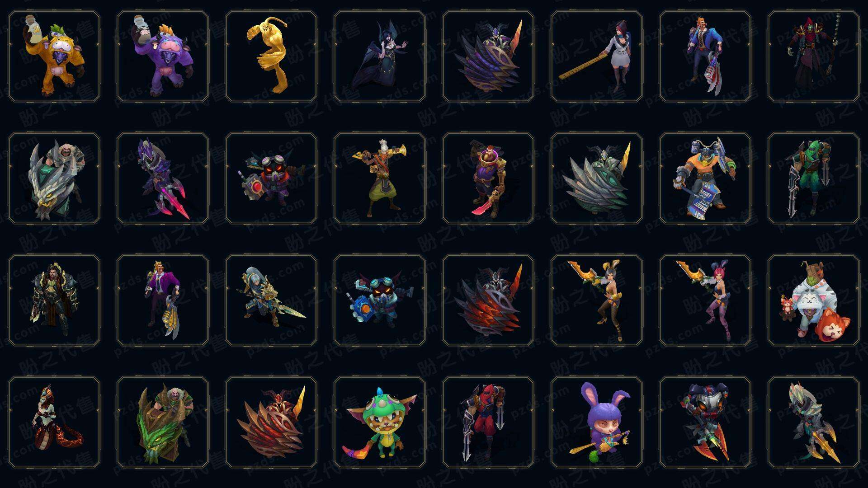Choose the purple-suited man with golden axe
Image resolution: width=868 pixels, height=488 pixels.
click(163, 300)
